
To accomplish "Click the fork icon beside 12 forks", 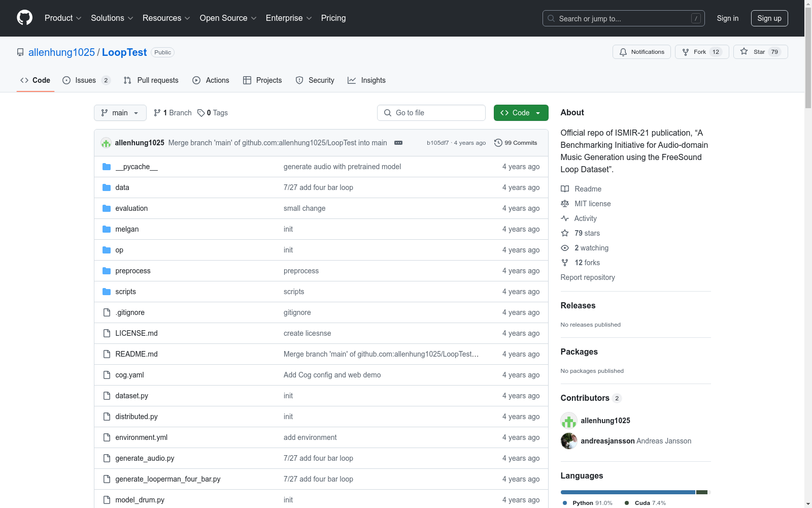I will tap(565, 263).
